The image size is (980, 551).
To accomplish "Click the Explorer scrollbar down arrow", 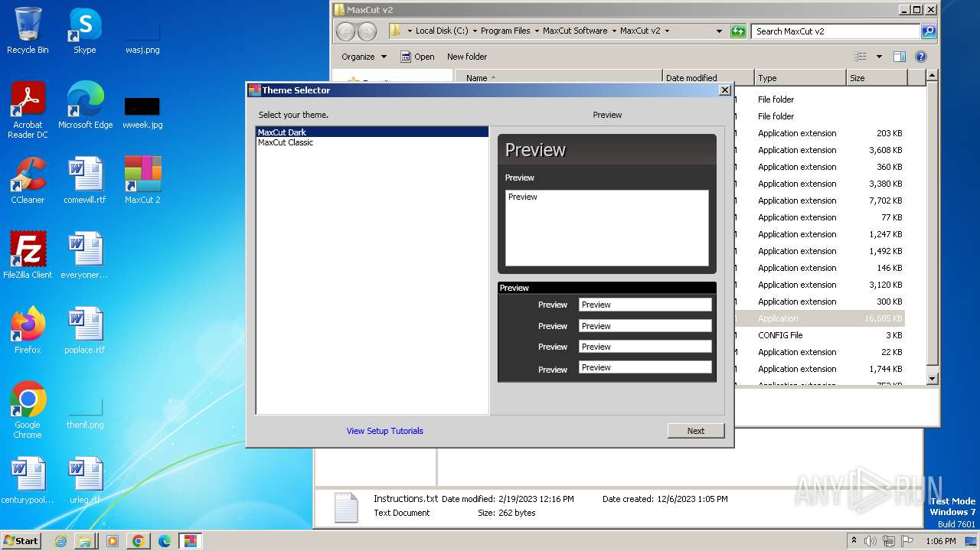I will tap(932, 378).
